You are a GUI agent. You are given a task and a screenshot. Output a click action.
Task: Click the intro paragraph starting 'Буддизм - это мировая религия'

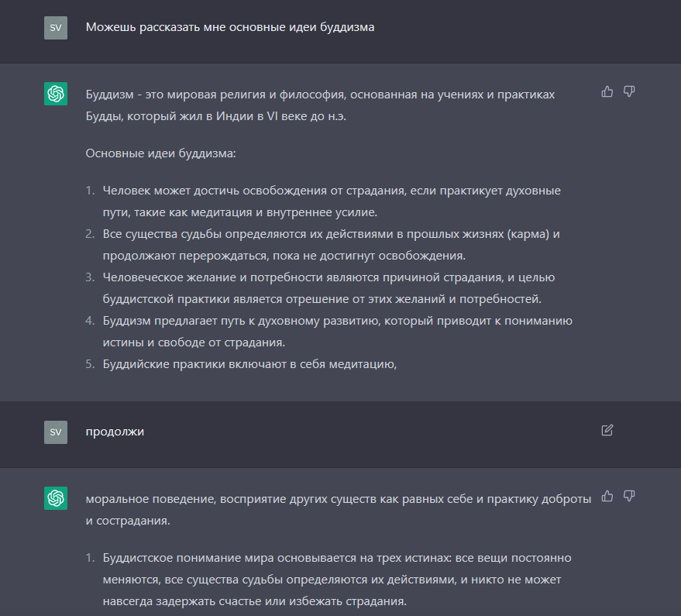point(320,105)
